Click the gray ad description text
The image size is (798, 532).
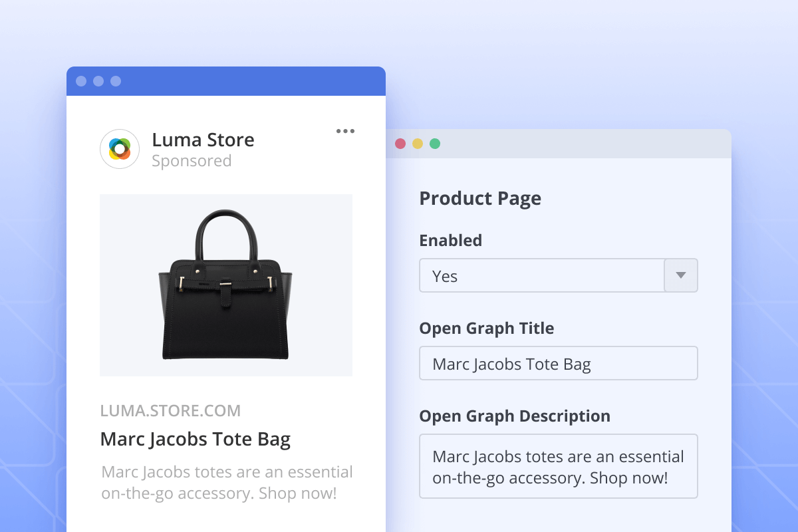point(226,483)
